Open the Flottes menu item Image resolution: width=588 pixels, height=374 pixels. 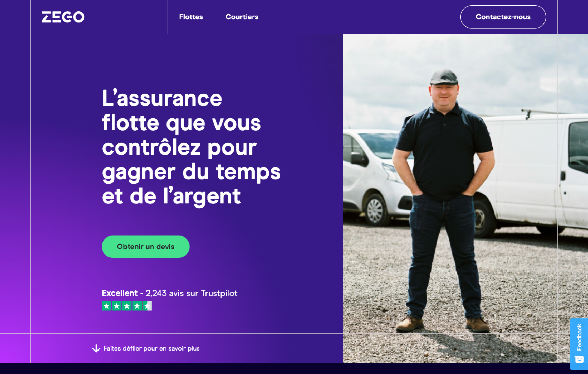coord(191,17)
